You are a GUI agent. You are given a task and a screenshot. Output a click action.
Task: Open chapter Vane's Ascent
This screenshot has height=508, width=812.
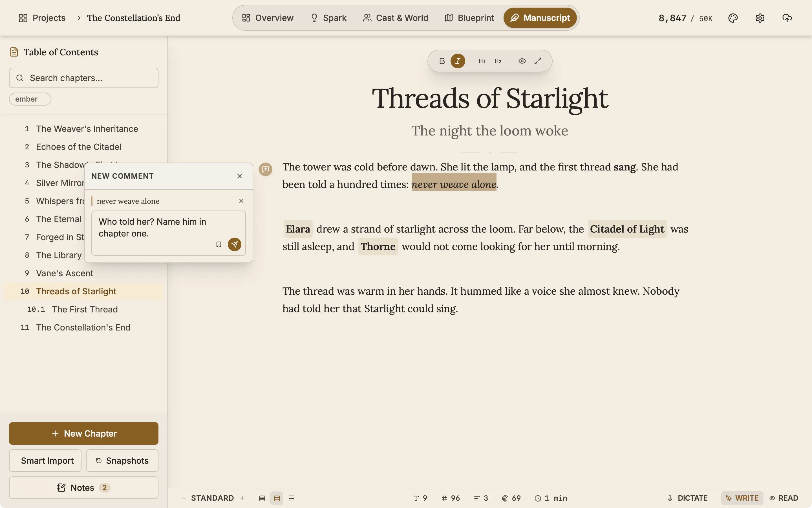pos(83,273)
